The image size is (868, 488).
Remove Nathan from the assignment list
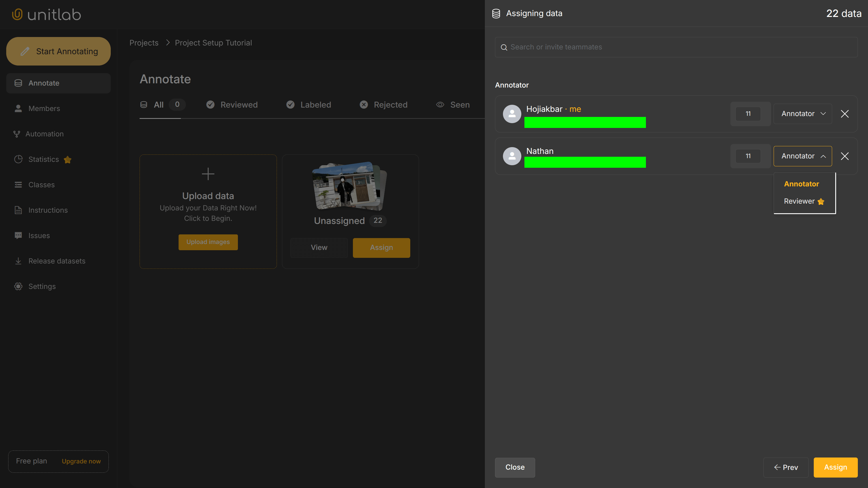[x=845, y=156]
